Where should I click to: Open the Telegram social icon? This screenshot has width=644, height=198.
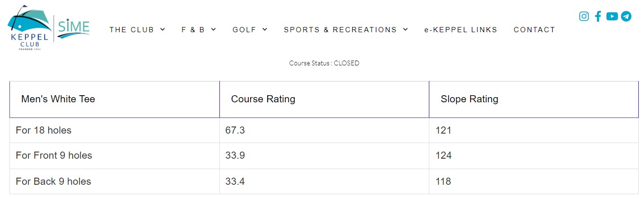click(626, 17)
